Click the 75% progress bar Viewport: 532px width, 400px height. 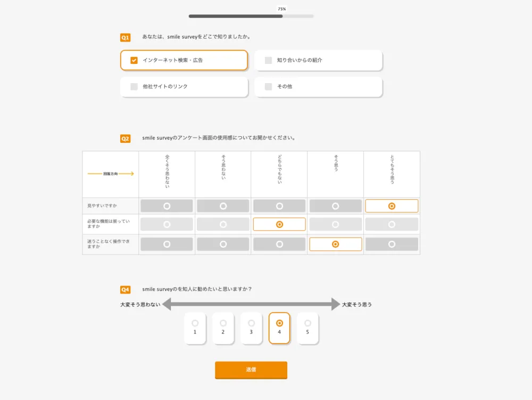[x=250, y=15]
